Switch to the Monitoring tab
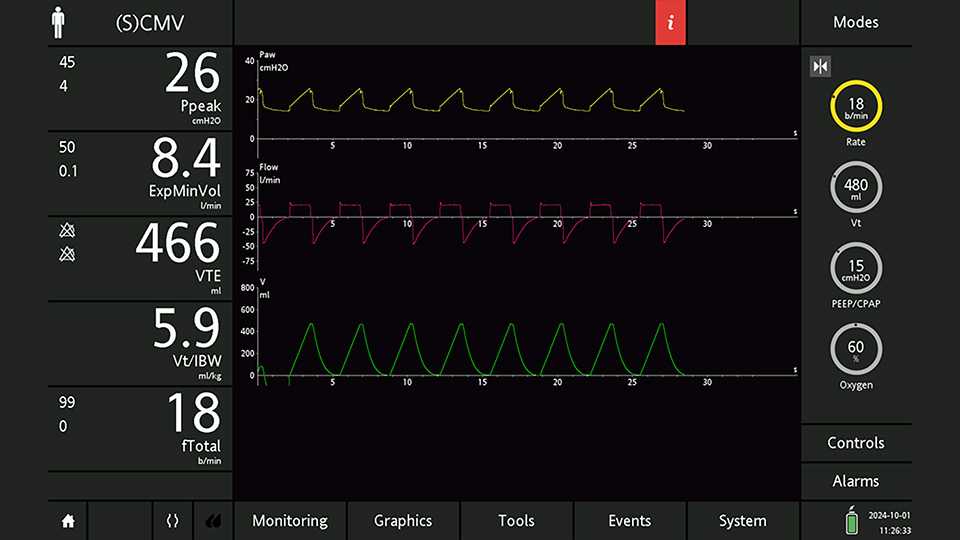The width and height of the screenshot is (960, 540). pyautogui.click(x=290, y=521)
